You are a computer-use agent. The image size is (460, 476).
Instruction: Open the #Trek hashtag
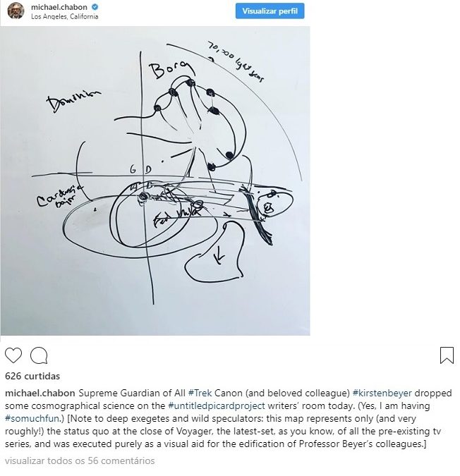pos(200,393)
